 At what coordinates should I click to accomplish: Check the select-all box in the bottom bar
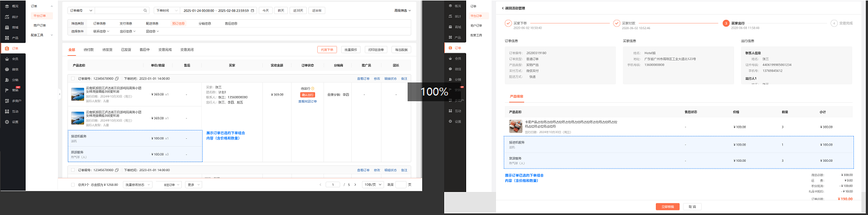73,185
